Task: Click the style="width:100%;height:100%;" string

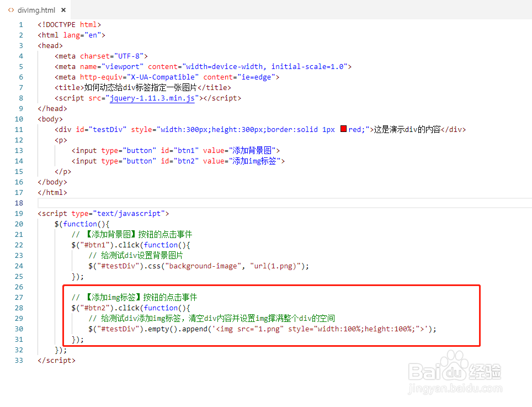Action: 354,329
